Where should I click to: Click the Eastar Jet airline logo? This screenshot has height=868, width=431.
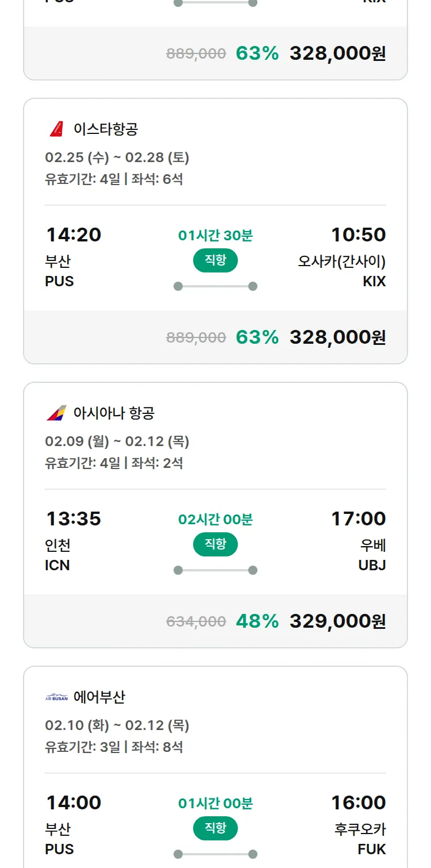56,129
